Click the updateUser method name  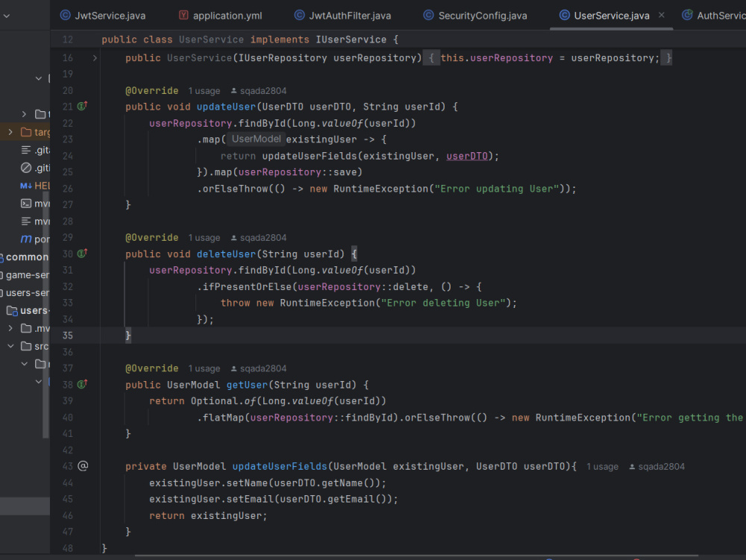(x=227, y=107)
